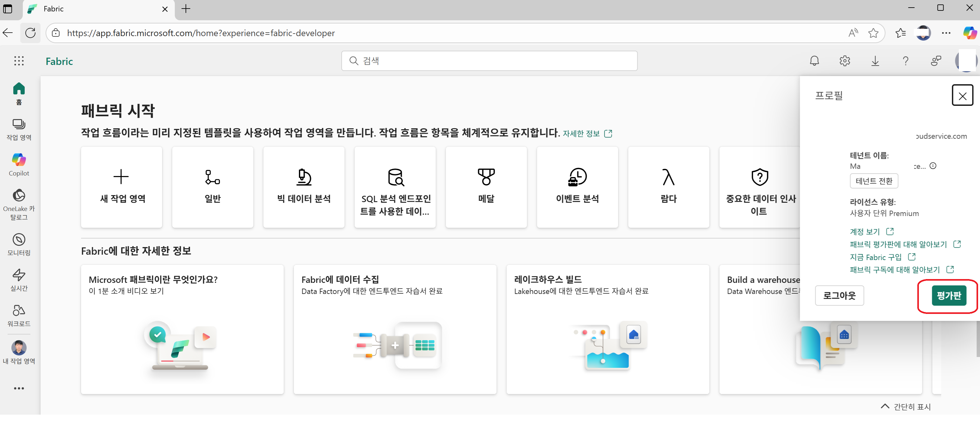Show tenant name info icon
Viewport: 980px width, 446px height.
click(933, 166)
